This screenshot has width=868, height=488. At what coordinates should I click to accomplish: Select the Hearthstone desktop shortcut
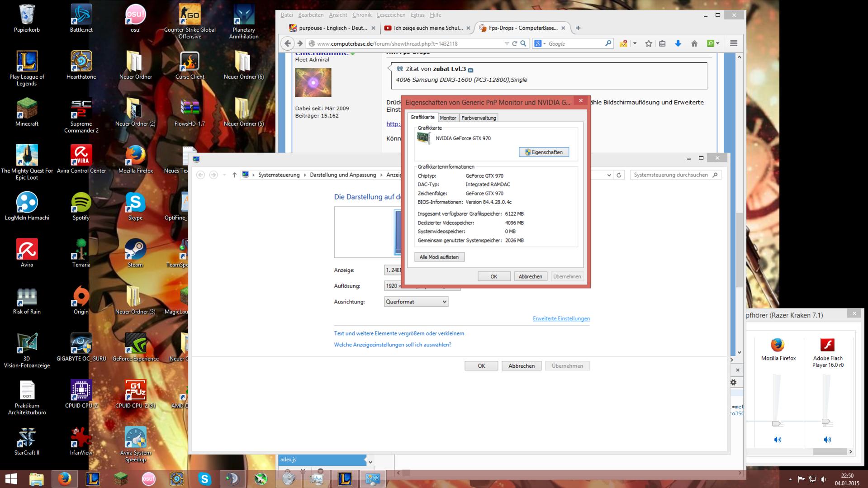pyautogui.click(x=81, y=65)
